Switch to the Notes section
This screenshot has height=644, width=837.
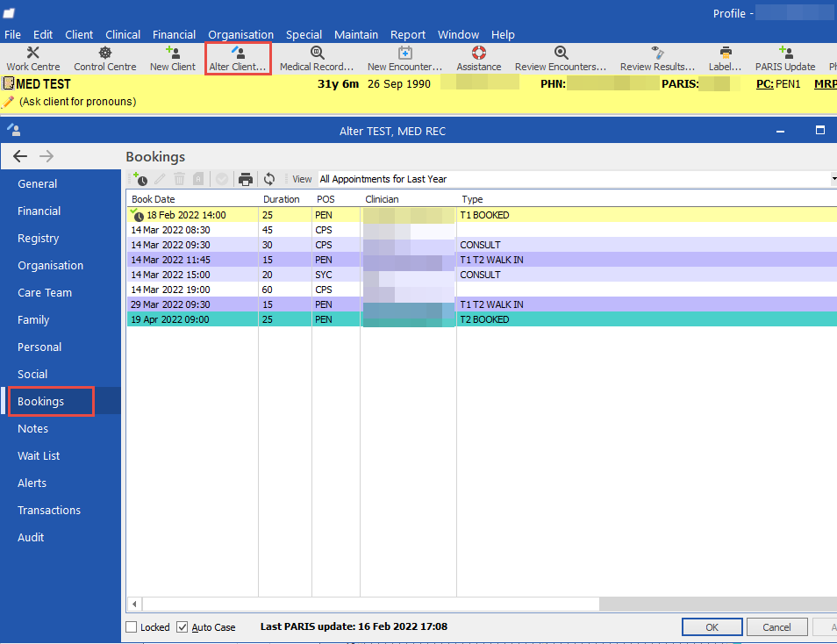click(x=32, y=428)
